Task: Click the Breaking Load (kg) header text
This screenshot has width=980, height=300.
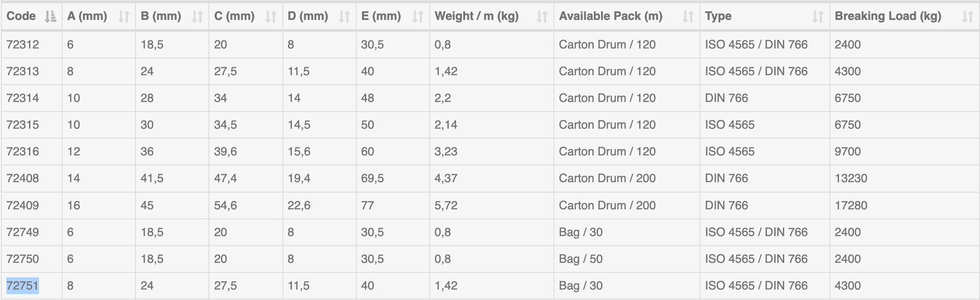Action: tap(888, 16)
